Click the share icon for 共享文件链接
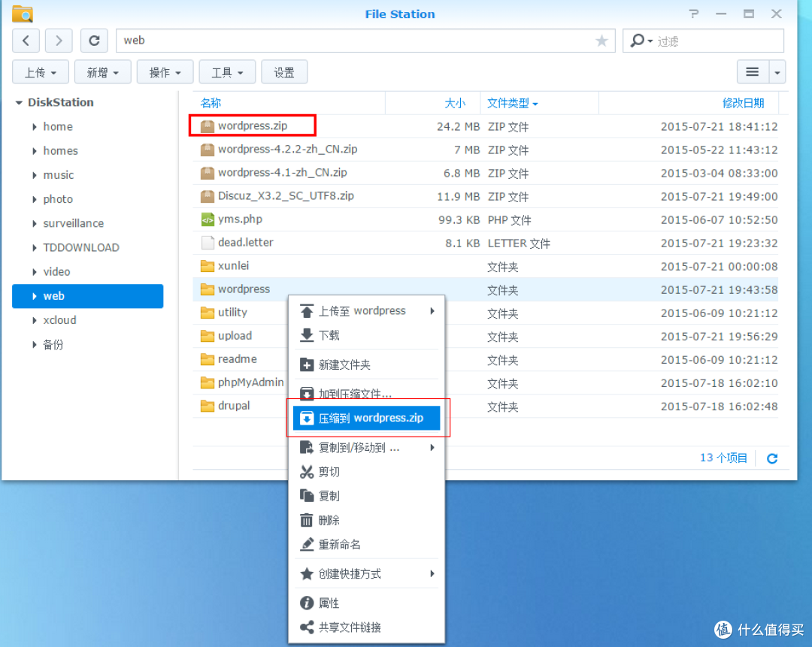 pyautogui.click(x=307, y=627)
